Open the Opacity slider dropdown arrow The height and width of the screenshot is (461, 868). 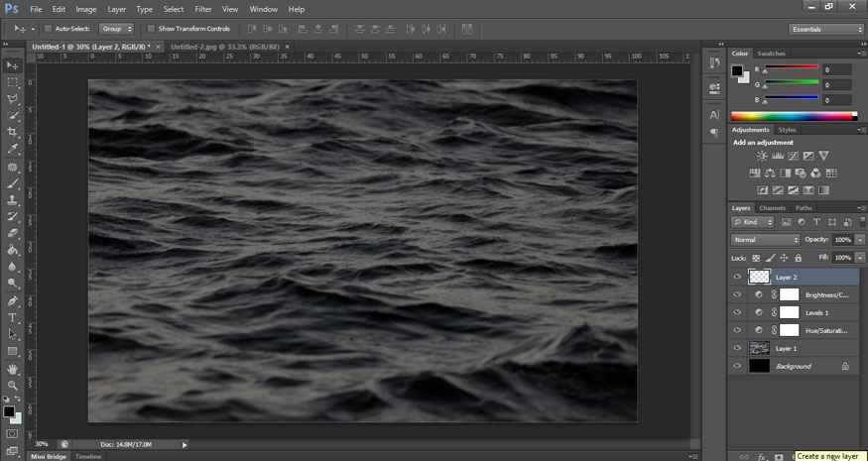pyautogui.click(x=860, y=240)
